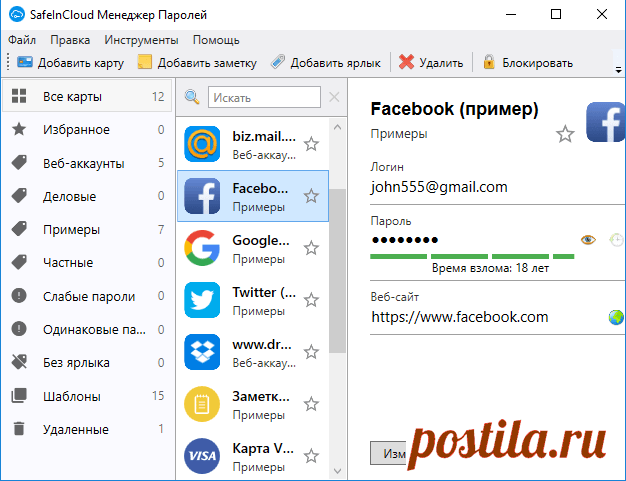Toggle favorite star in Facebook list row

[x=311, y=196]
